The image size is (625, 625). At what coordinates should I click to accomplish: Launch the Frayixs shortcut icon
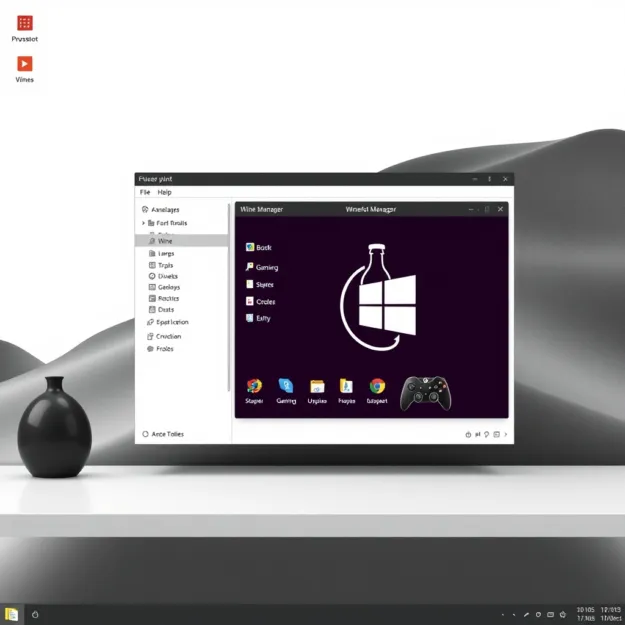346,391
